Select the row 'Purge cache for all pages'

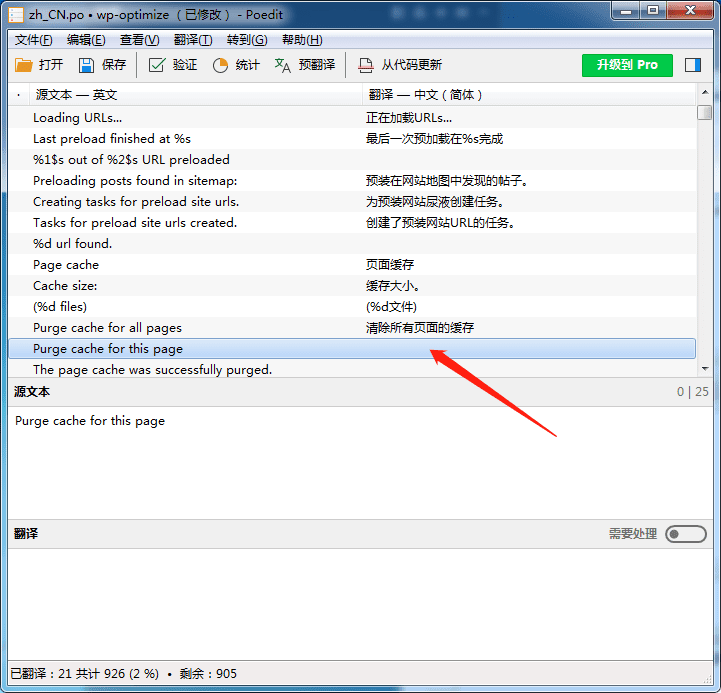[352, 328]
